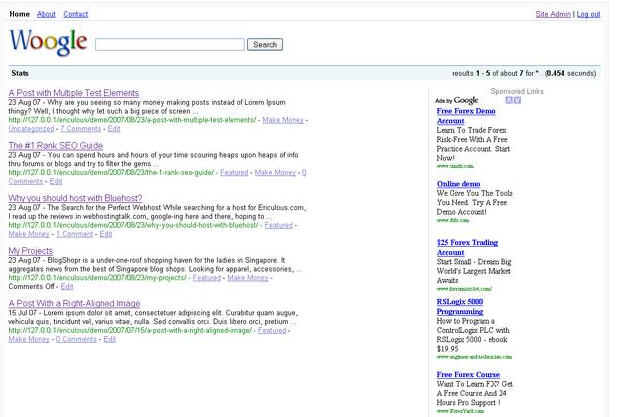Open the Uncategorized category link
621x417 pixels.
31,129
